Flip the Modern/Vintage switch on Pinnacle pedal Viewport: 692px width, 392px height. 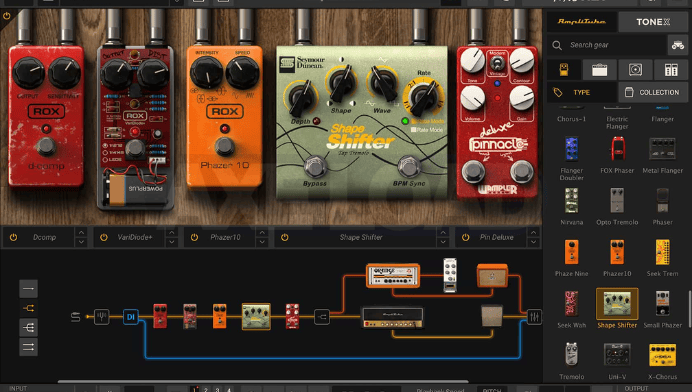pyautogui.click(x=497, y=63)
